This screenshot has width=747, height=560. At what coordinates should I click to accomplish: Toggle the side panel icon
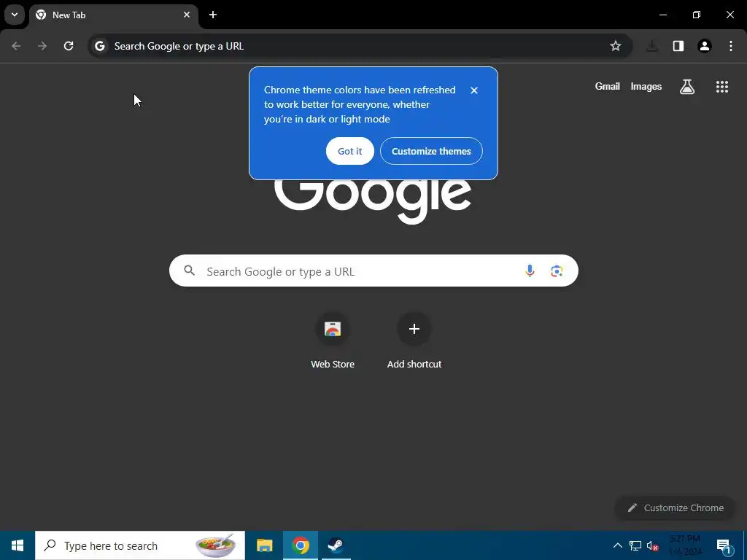click(x=678, y=46)
